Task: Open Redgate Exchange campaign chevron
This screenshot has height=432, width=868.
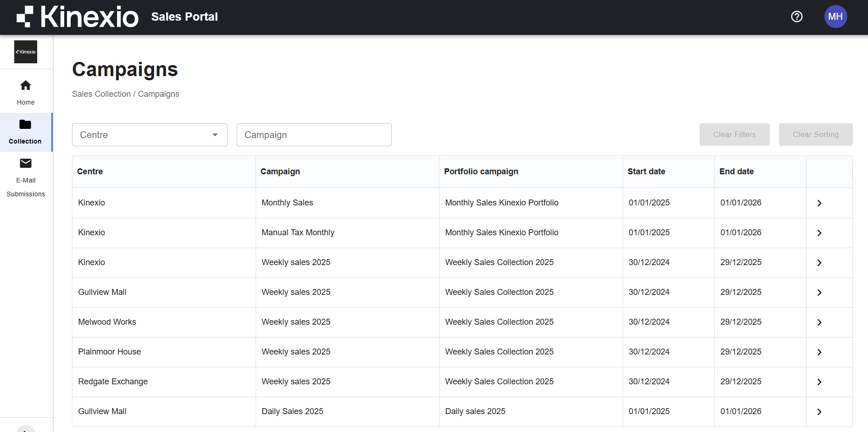Action: 819,382
